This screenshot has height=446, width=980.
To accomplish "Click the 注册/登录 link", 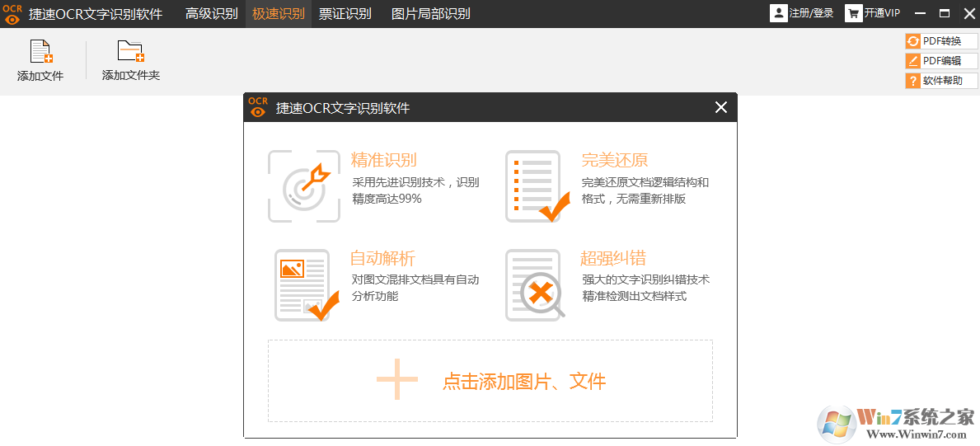I will pos(811,13).
